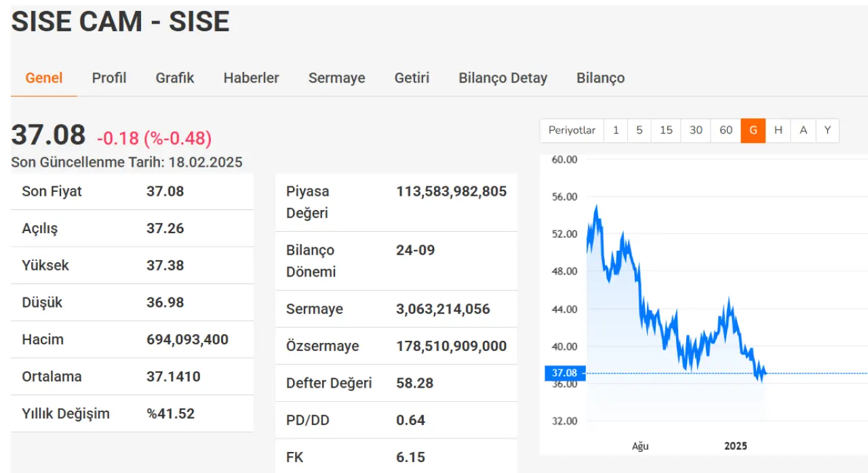Click the PD/DD row label
Image resolution: width=868 pixels, height=473 pixels.
(x=308, y=420)
